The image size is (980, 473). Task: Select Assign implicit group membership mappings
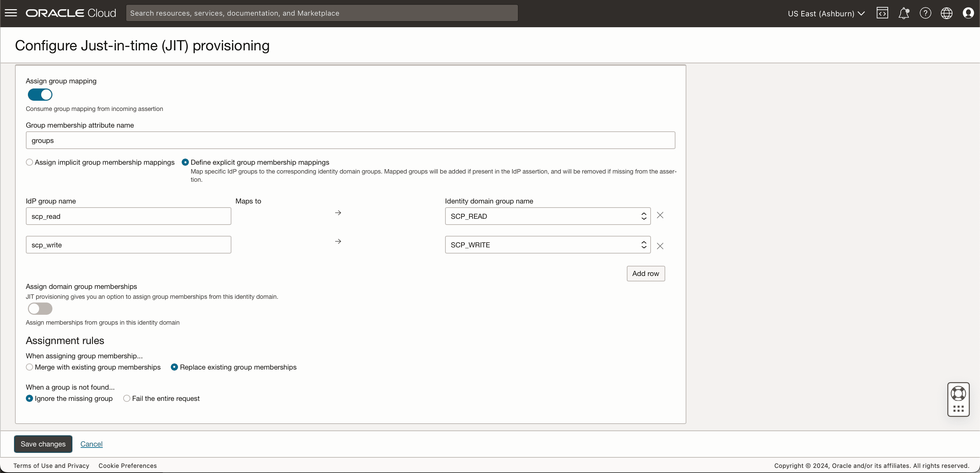coord(29,162)
